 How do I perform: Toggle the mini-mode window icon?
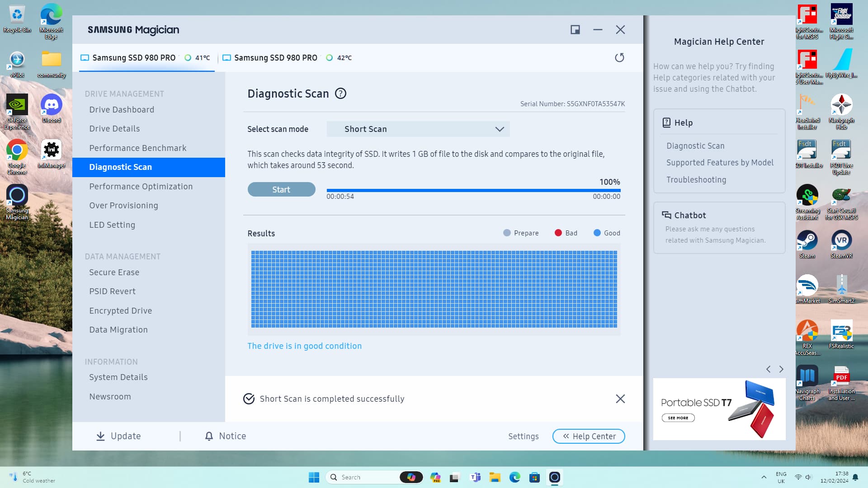click(575, 30)
